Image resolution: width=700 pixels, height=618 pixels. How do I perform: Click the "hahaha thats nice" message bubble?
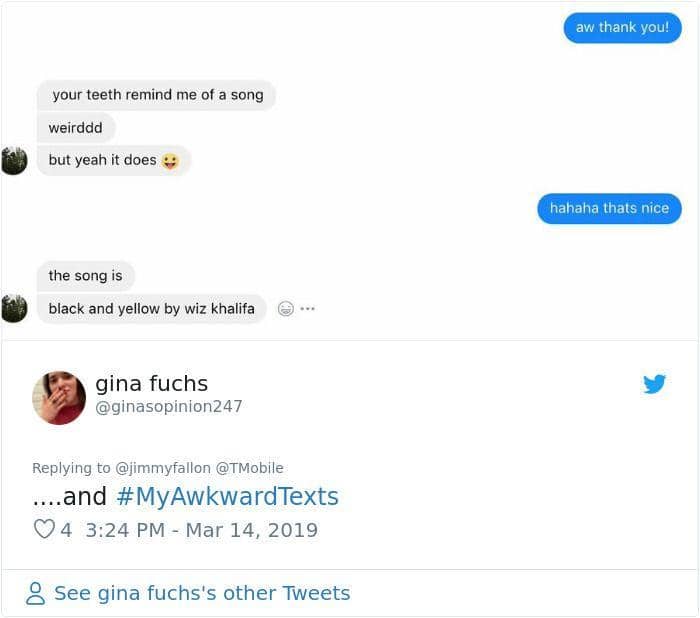609,208
